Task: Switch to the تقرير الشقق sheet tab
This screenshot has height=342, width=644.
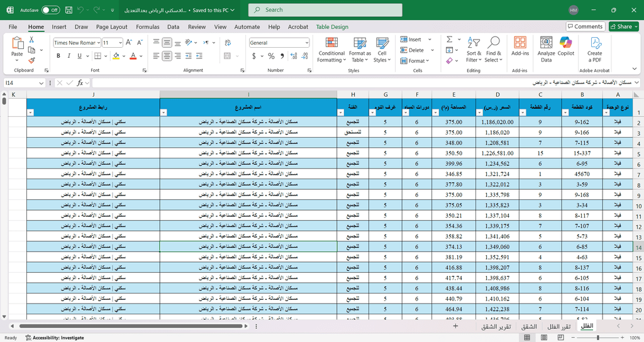Action: coord(496,326)
